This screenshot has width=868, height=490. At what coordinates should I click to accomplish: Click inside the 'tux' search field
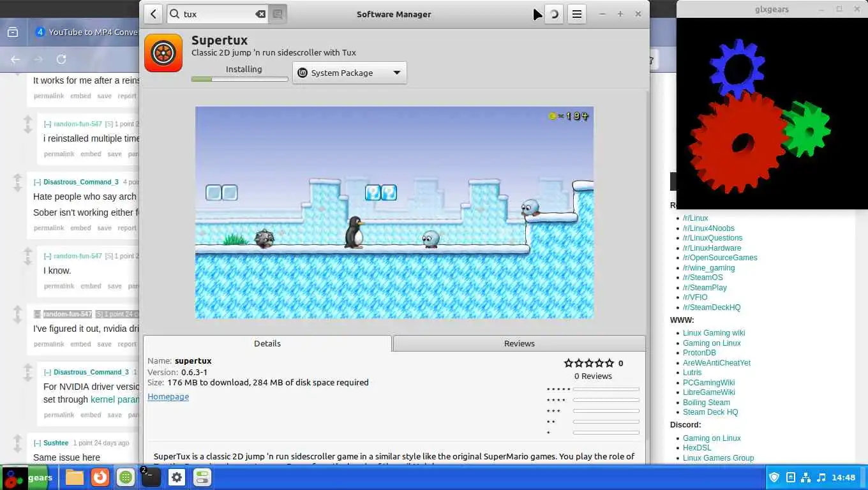(x=217, y=14)
